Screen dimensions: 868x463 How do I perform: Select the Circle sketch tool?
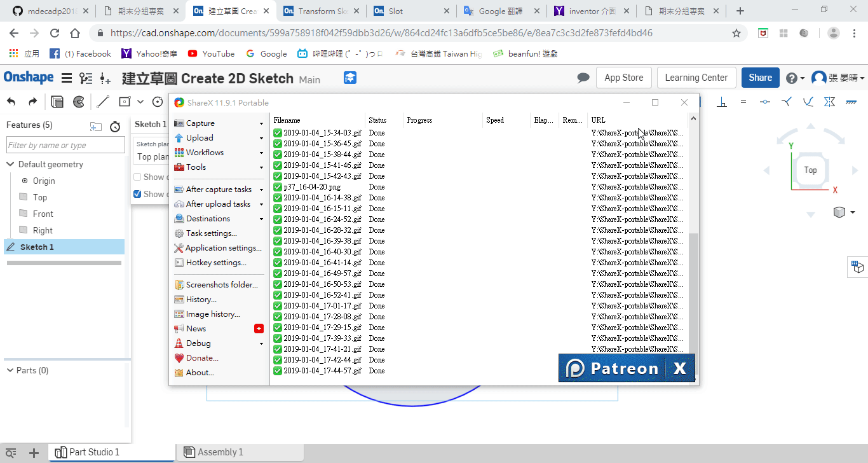point(158,102)
